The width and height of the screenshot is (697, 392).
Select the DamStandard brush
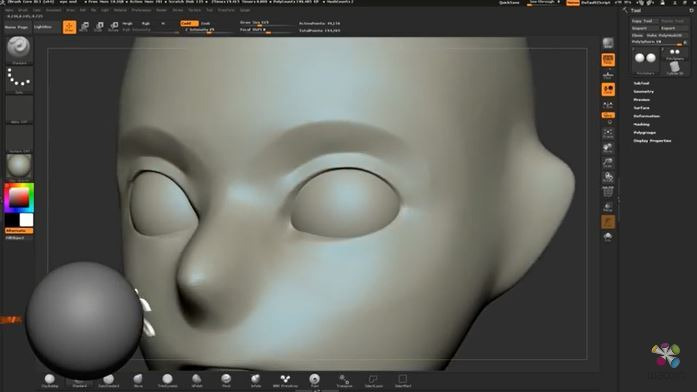108,380
